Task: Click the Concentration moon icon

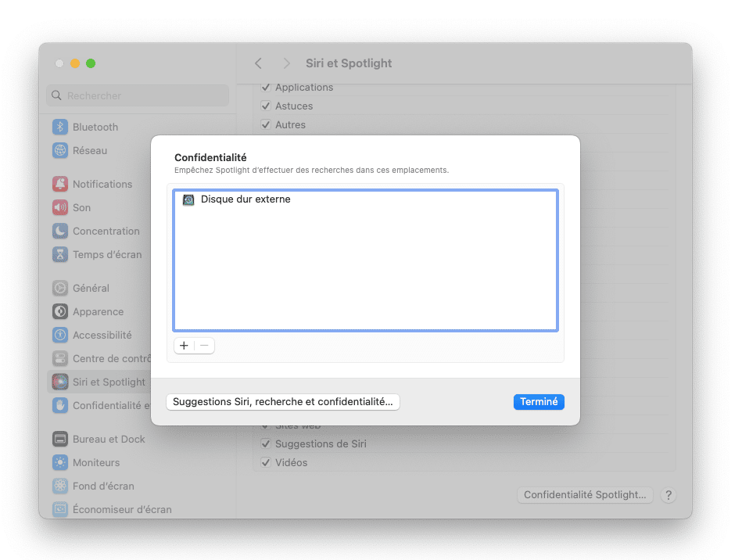Action: (x=60, y=231)
